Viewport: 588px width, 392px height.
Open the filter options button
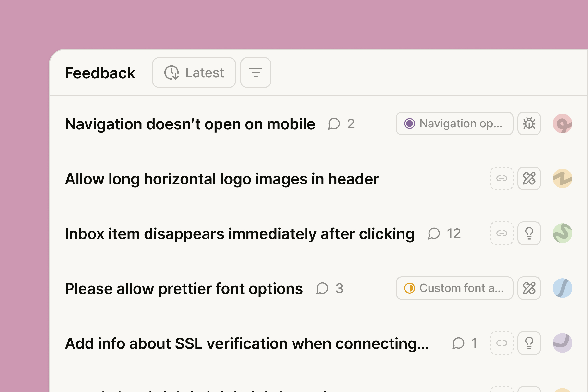pos(256,73)
